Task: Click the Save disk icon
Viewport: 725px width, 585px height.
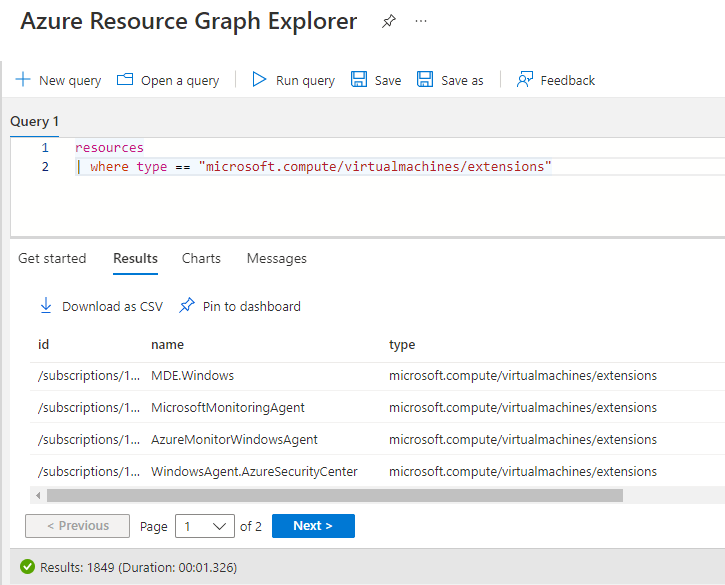Action: [359, 80]
